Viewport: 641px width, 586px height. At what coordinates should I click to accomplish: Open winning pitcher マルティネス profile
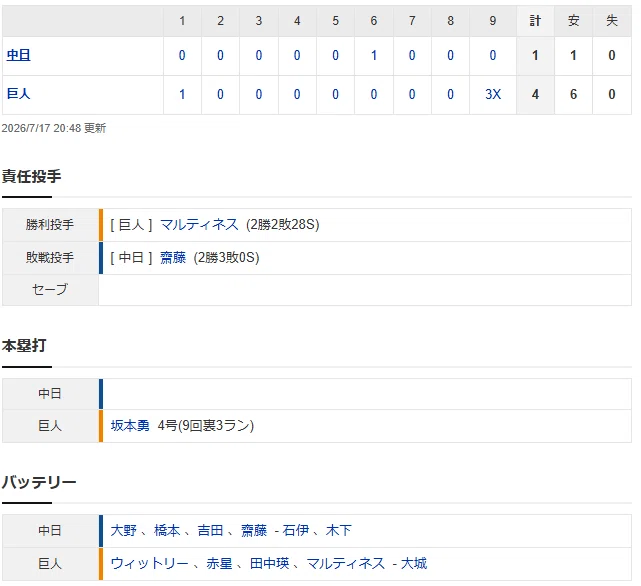[199, 225]
